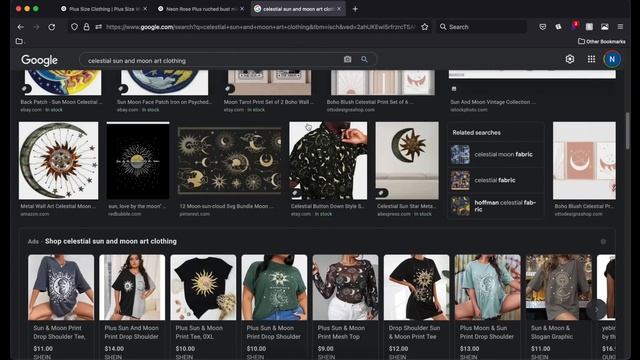Screen dimensions: 640x360
Task: Open the shield tracking protection icon
Action: 74,27
